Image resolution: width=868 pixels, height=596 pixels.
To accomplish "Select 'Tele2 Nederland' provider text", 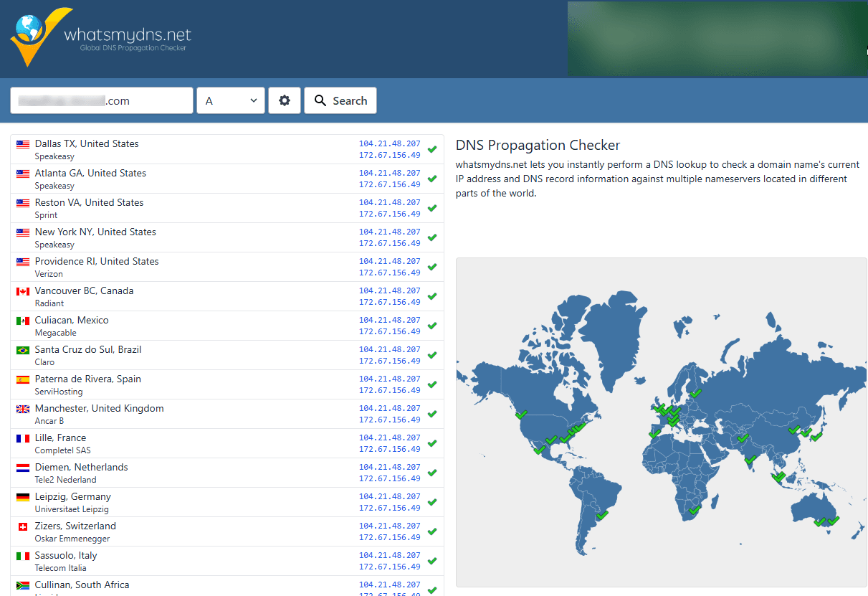I will point(65,480).
